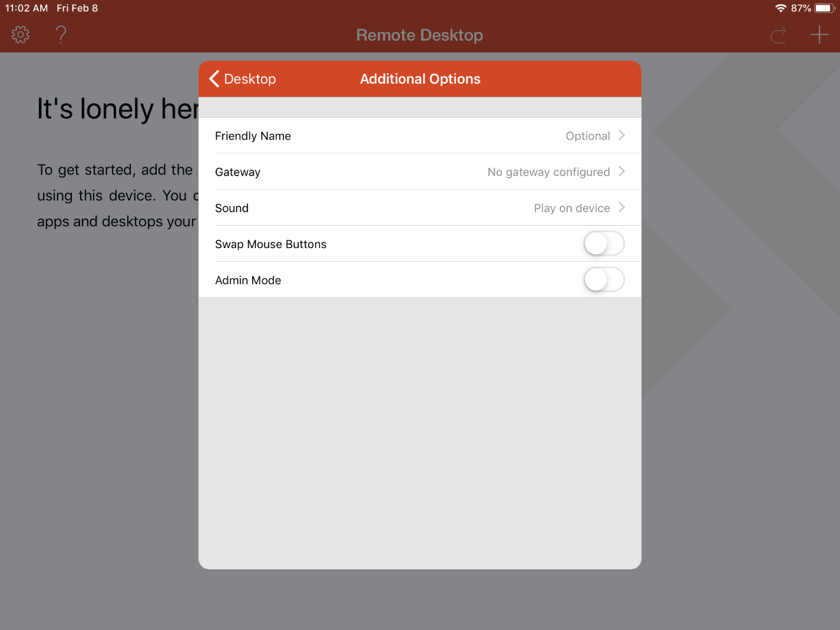
Task: Tap the Remote Desktop title
Action: (419, 35)
